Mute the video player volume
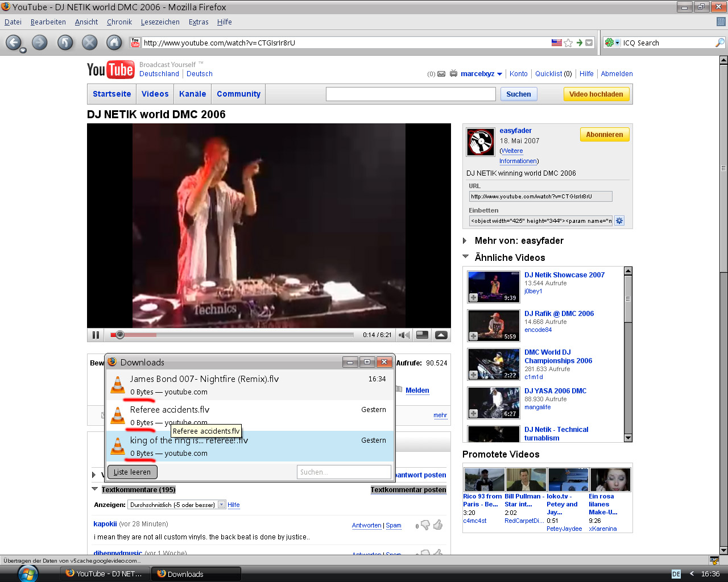The height and width of the screenshot is (582, 728). click(404, 335)
